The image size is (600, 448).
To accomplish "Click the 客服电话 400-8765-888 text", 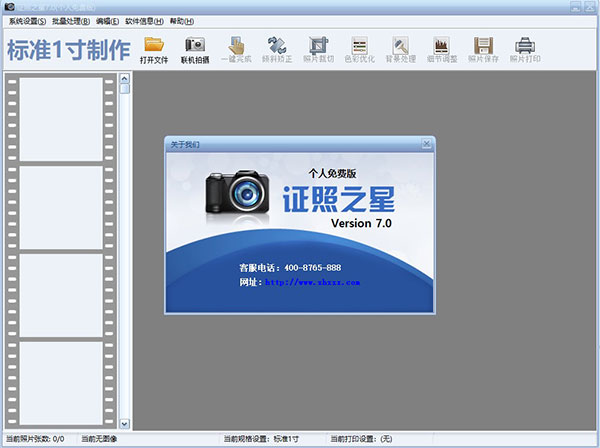I will click(x=290, y=268).
